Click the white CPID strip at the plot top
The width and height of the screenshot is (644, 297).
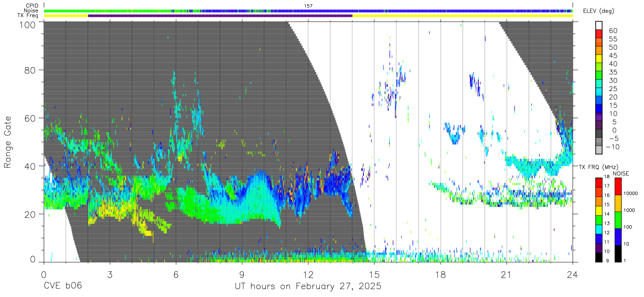308,5
